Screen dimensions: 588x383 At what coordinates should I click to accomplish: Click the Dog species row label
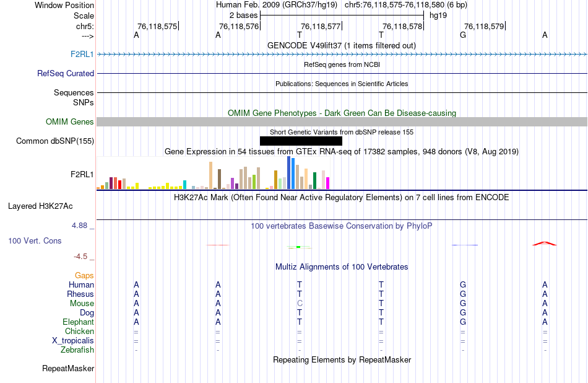click(87, 313)
